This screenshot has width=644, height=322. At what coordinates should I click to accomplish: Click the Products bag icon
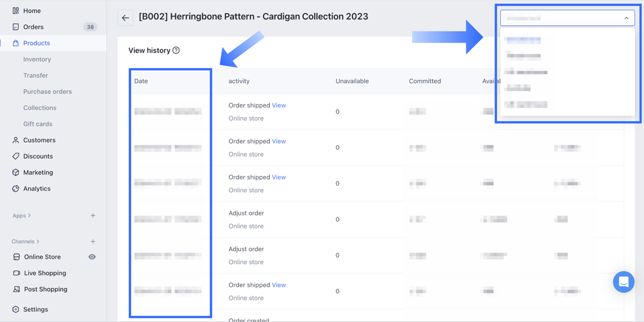click(x=16, y=43)
